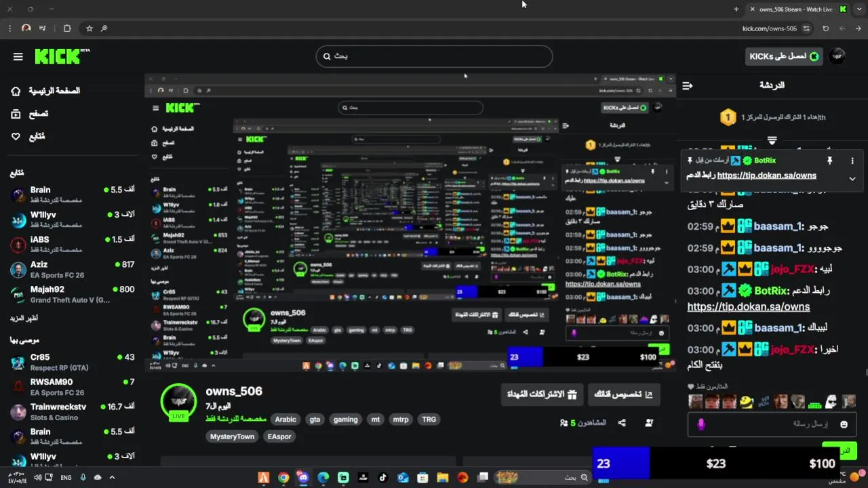Viewport: 868px width, 488px height.
Task: Select the mtrp tag
Action: (x=401, y=420)
